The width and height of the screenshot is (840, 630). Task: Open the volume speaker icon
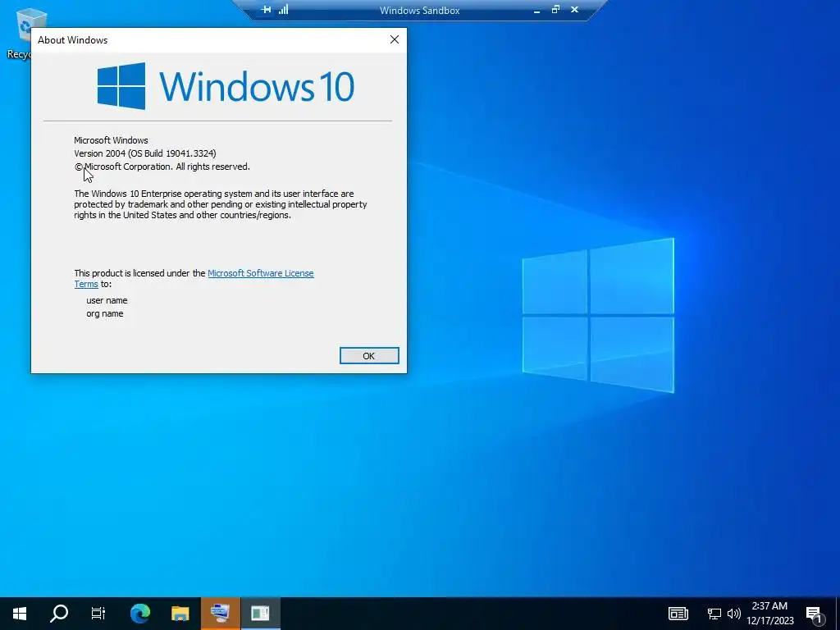pyautogui.click(x=734, y=614)
